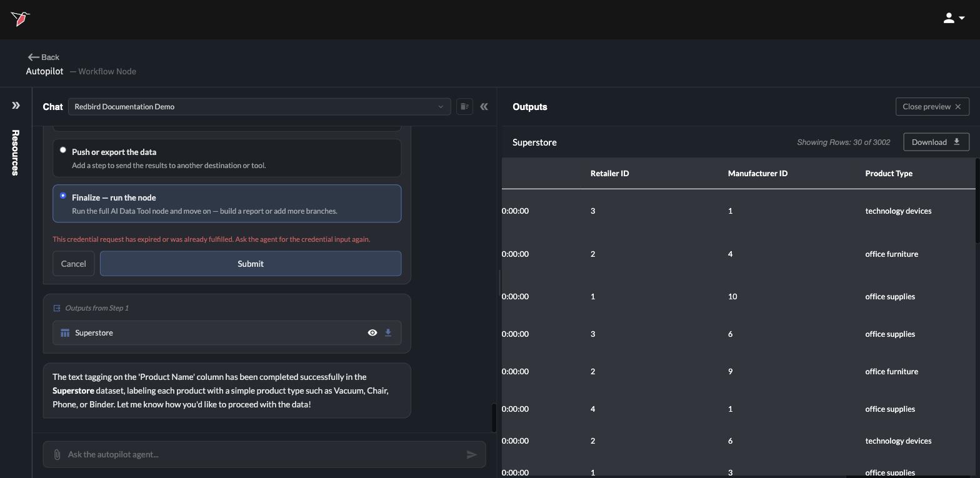This screenshot has height=478, width=980.
Task: Click the red credential request expired message
Action: pos(211,239)
